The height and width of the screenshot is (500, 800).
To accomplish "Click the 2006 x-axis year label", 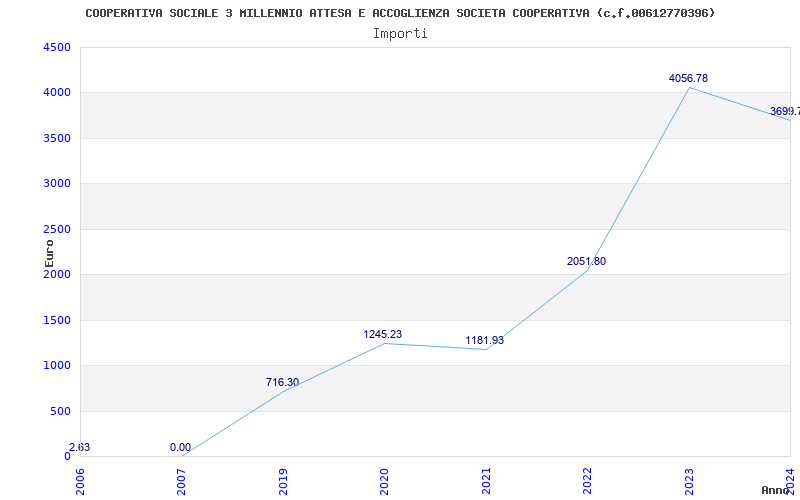I will [x=80, y=482].
